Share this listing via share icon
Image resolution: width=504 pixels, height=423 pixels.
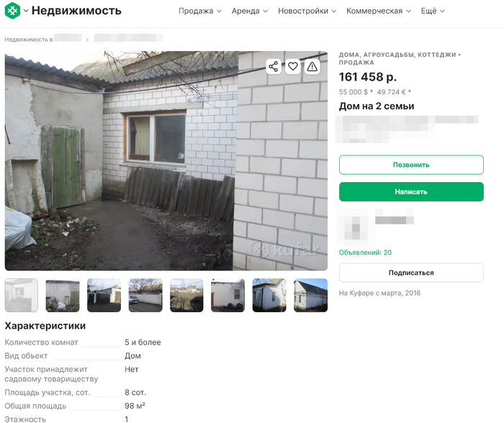(274, 66)
